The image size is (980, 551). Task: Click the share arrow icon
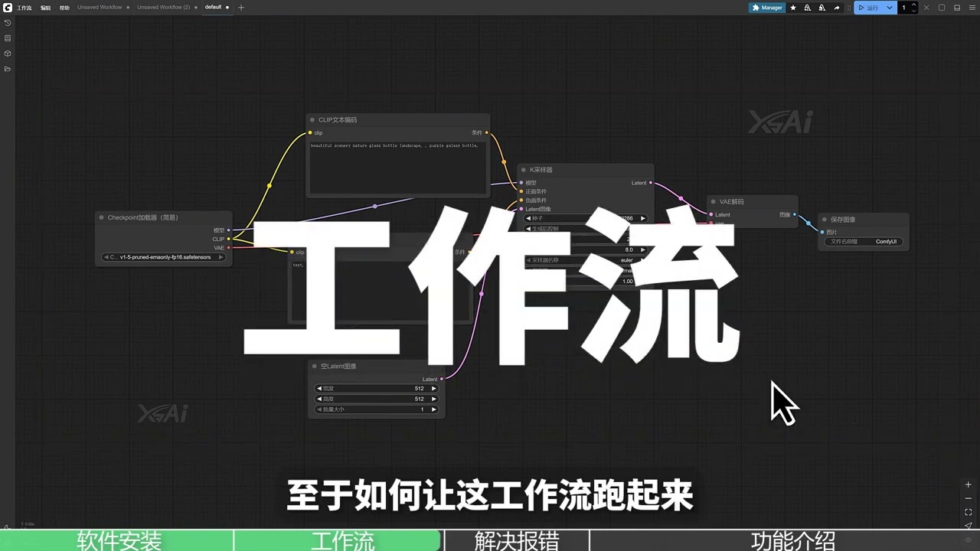836,8
